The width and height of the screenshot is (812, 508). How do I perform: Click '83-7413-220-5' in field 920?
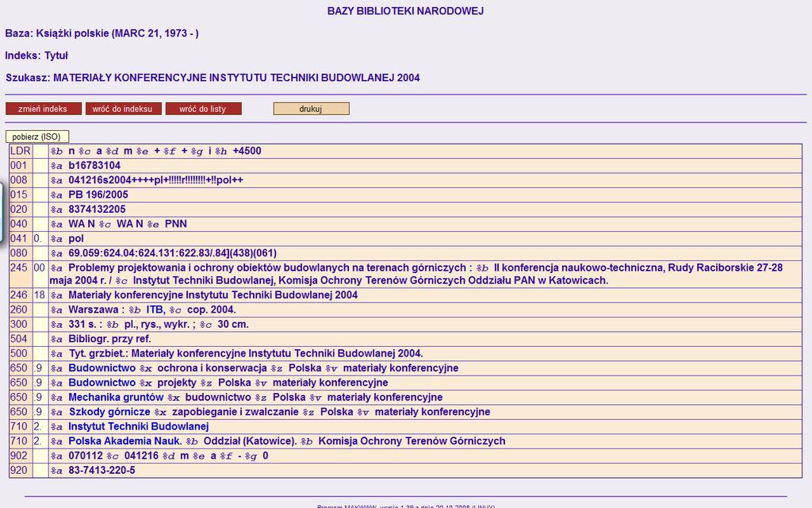(x=101, y=470)
